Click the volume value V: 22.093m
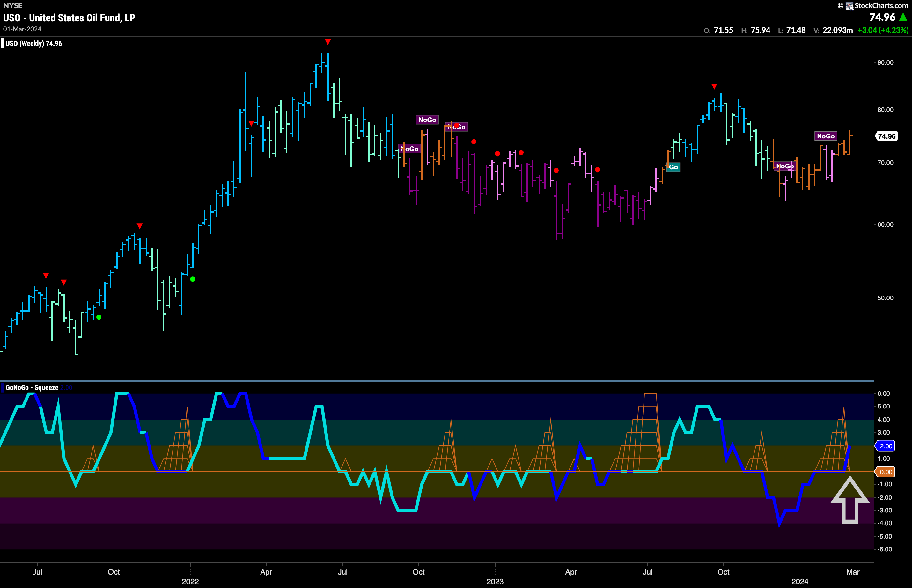 click(833, 30)
